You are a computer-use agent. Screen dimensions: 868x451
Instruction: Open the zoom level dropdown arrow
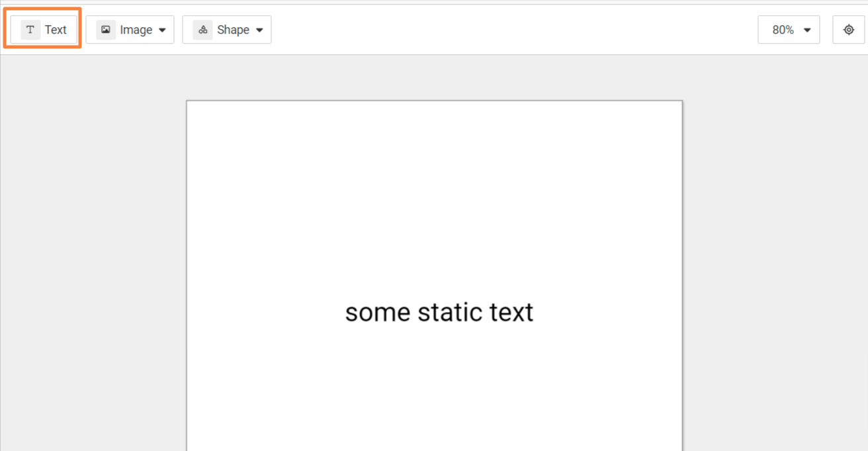point(807,30)
